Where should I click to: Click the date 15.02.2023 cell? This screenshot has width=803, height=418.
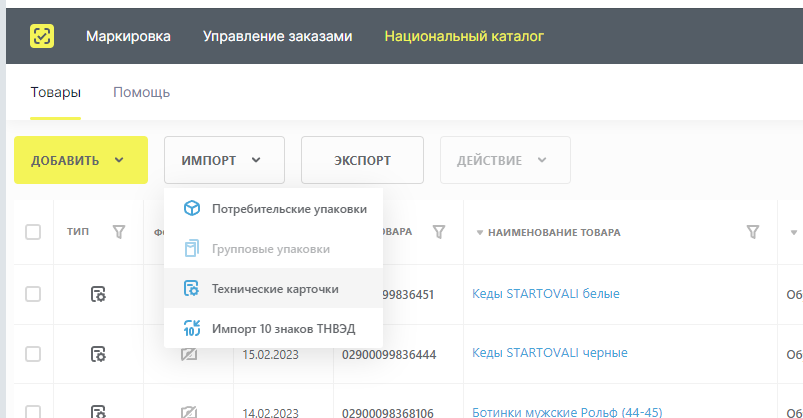[270, 354]
